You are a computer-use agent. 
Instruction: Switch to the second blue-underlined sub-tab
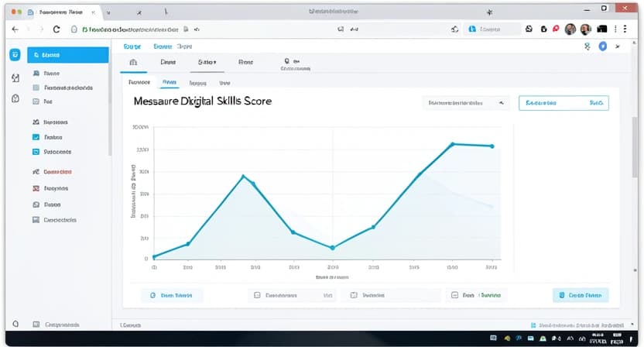(169, 82)
